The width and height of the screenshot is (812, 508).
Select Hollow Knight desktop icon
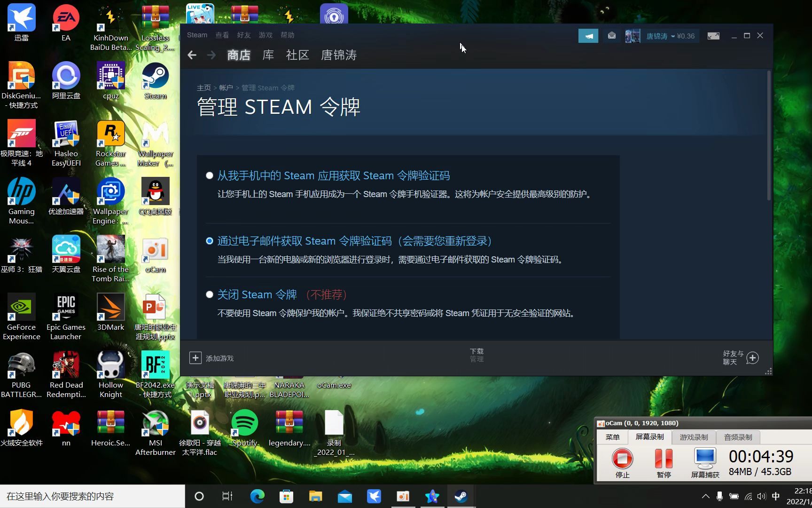[x=111, y=375]
